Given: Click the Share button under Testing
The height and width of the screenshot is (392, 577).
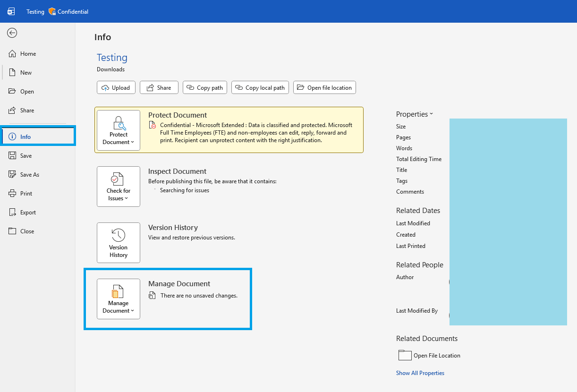Looking at the screenshot, I should pos(159,87).
